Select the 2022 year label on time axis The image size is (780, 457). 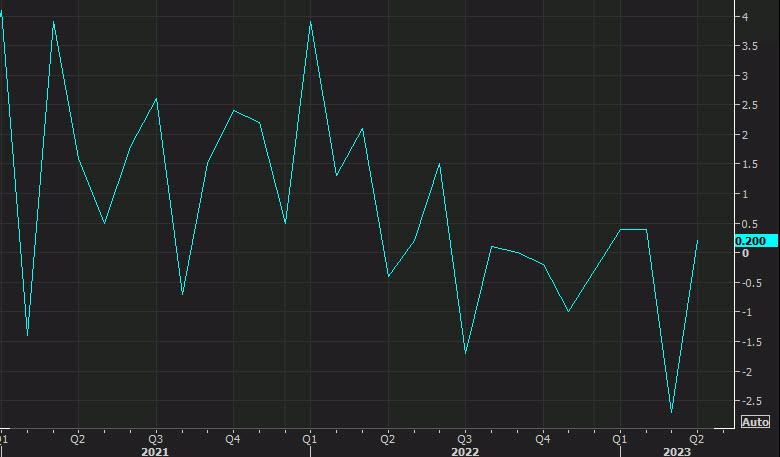[465, 452]
